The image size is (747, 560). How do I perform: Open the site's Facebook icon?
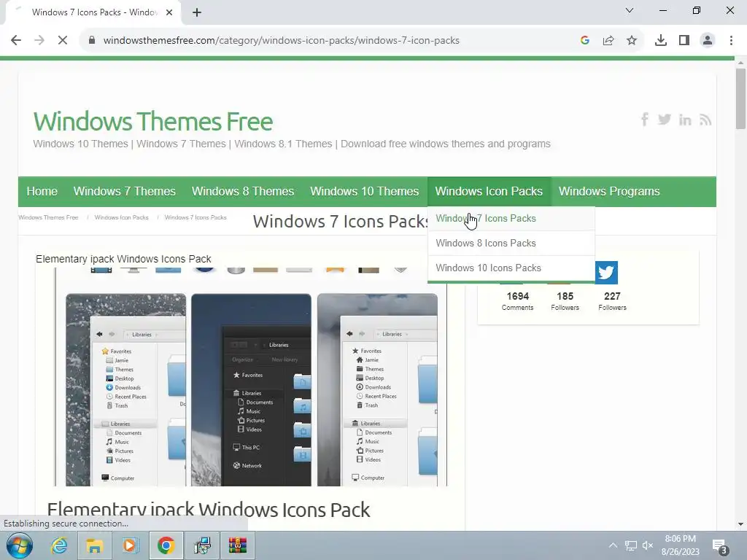click(645, 119)
